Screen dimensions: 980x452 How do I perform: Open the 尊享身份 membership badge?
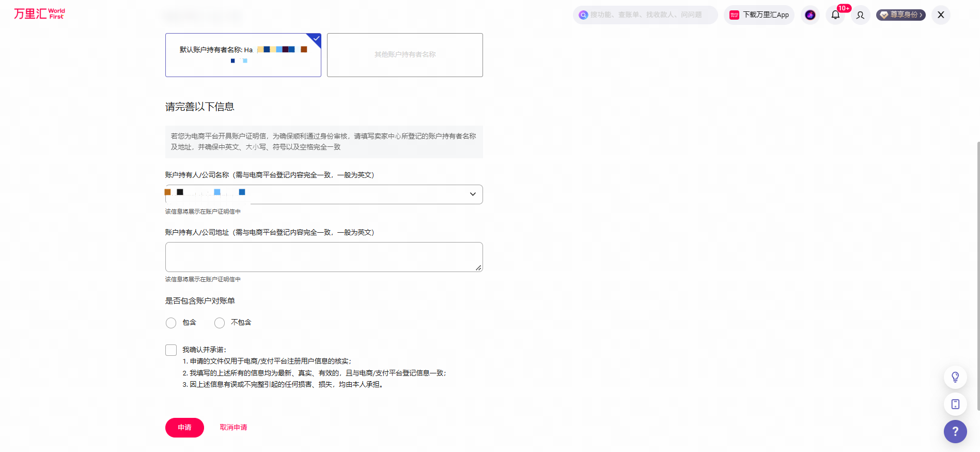coord(901,15)
